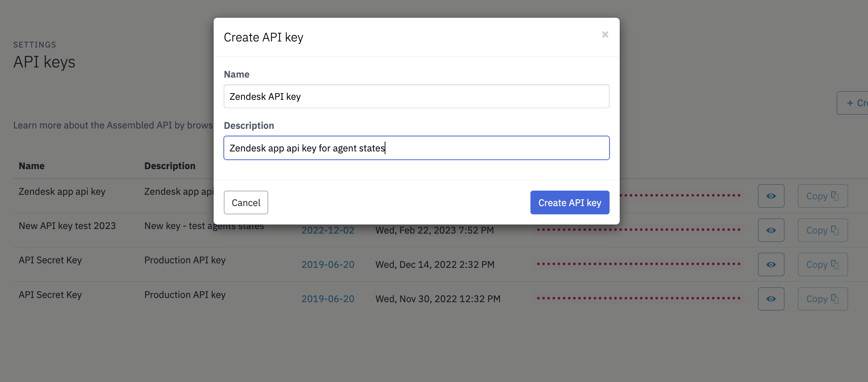
Task: Click the Name column header
Action: tap(32, 166)
